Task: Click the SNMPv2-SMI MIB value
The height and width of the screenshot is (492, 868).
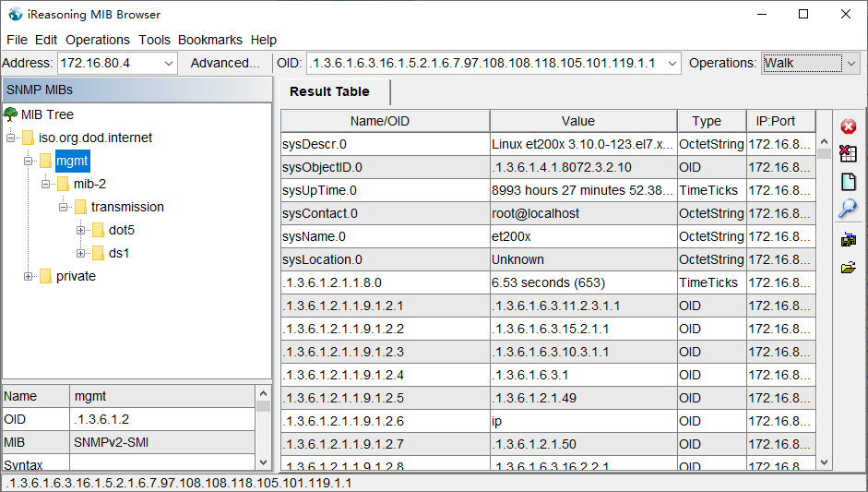Action: click(162, 443)
